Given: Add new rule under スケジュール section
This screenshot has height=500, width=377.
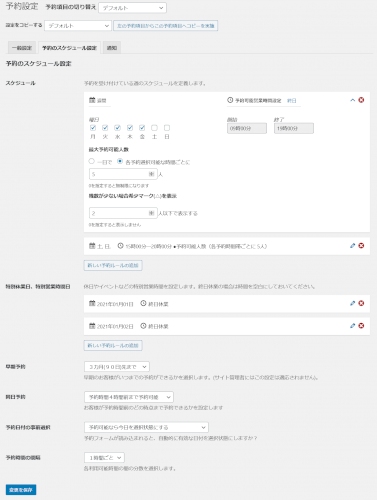Looking at the screenshot, I should (x=113, y=265).
